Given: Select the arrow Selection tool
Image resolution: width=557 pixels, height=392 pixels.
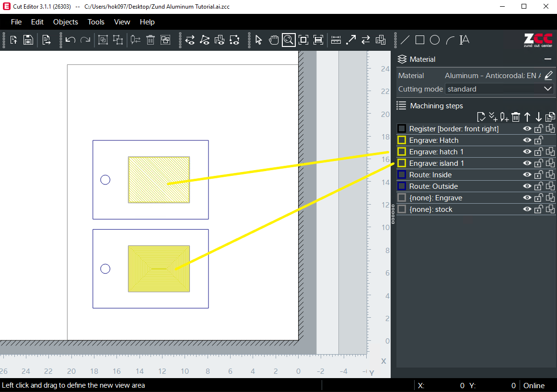Looking at the screenshot, I should (x=258, y=40).
